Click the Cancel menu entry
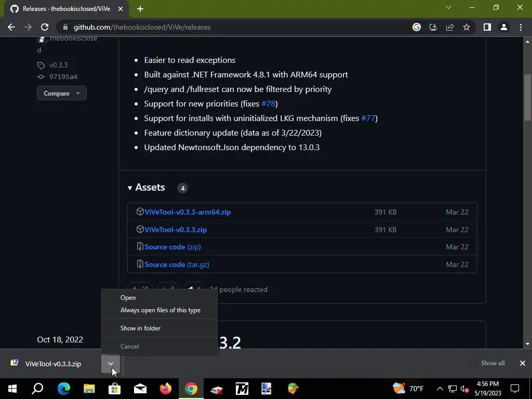 (159, 347)
